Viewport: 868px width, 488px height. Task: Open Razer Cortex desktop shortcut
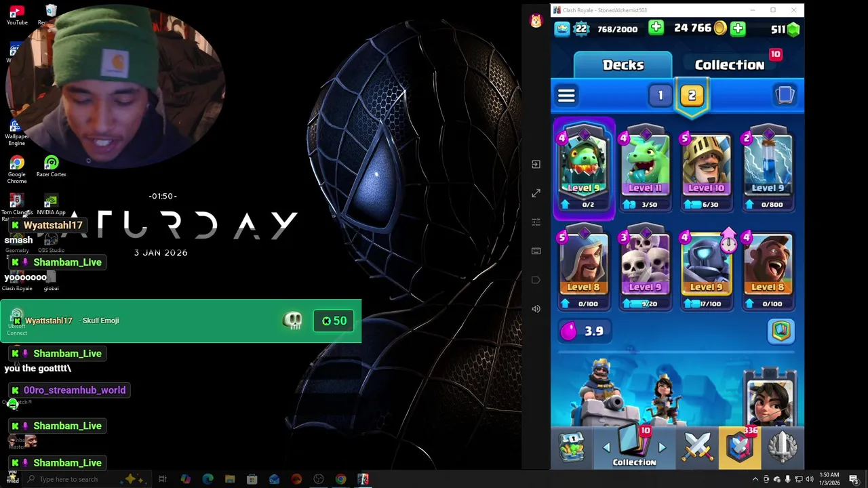pyautogui.click(x=51, y=167)
